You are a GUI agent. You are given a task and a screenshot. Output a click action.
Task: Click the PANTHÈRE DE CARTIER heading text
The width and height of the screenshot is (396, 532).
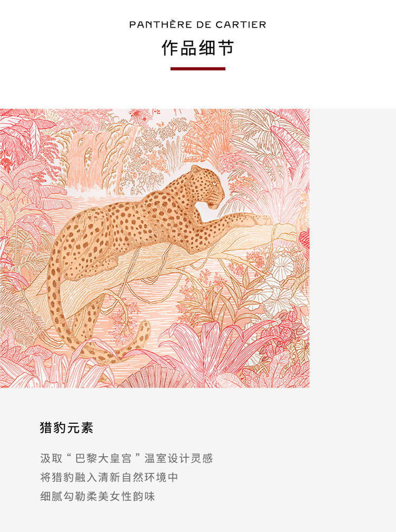tap(197, 24)
